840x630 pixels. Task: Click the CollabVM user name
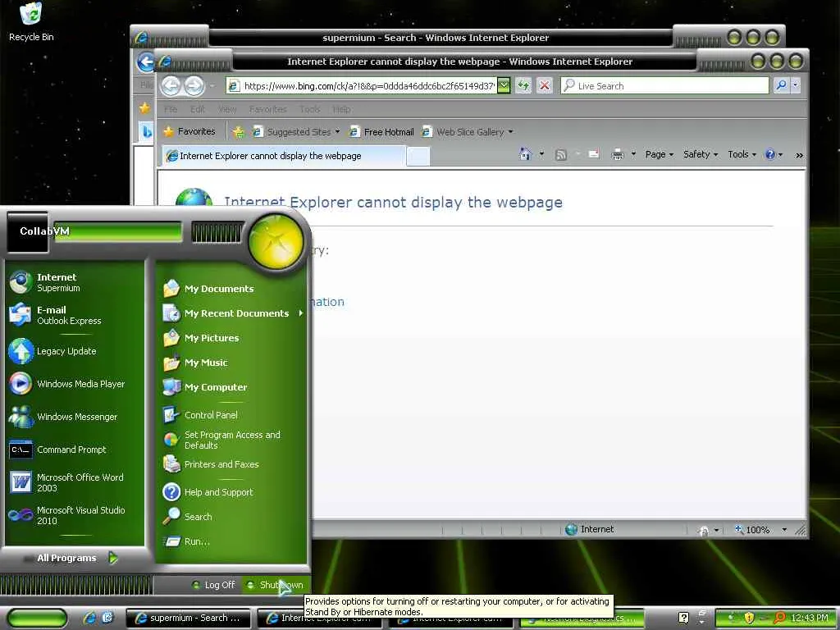(44, 231)
